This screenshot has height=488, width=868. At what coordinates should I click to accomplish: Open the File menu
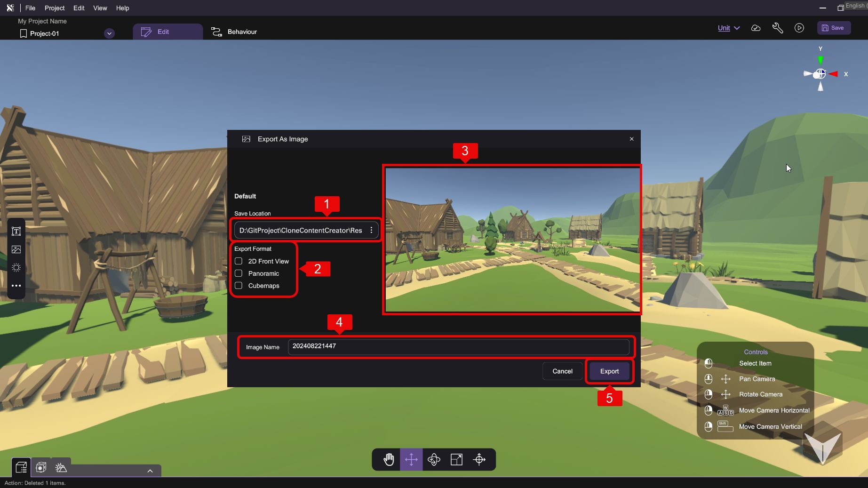tap(30, 8)
